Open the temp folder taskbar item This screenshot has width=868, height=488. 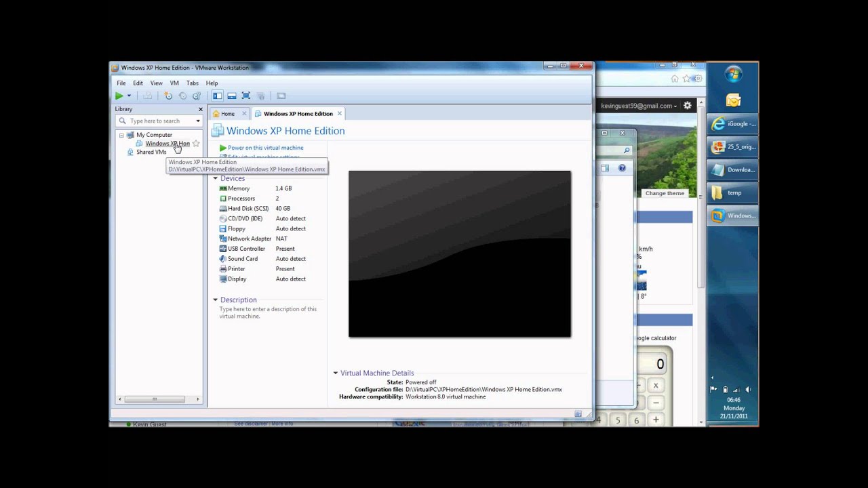pos(733,193)
